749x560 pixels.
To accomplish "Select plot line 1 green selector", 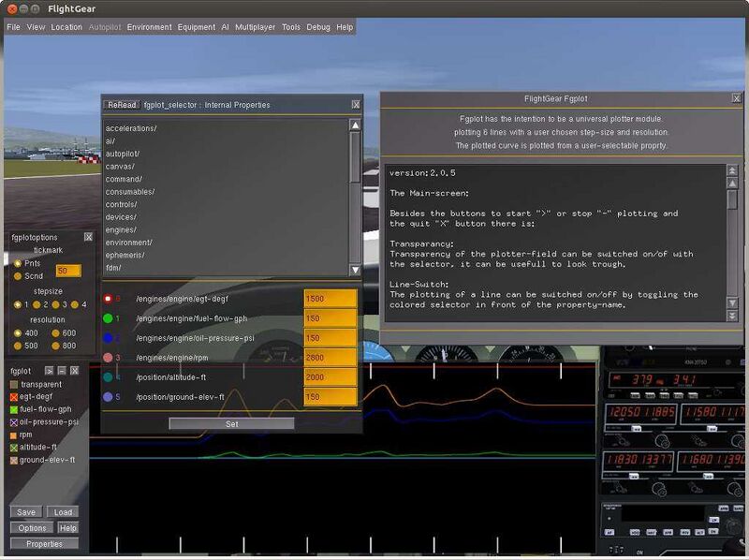I will (x=108, y=318).
